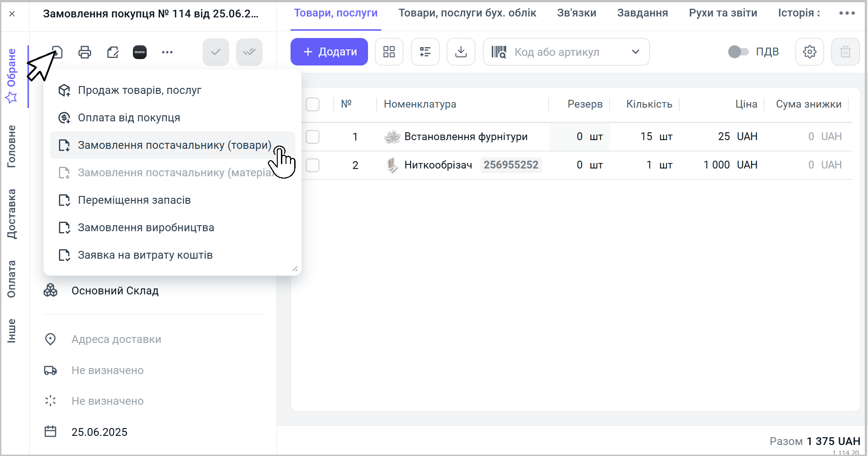Viewport: 868px width, 456px height.
Task: Tick the select-all header checkbox
Action: click(x=313, y=104)
